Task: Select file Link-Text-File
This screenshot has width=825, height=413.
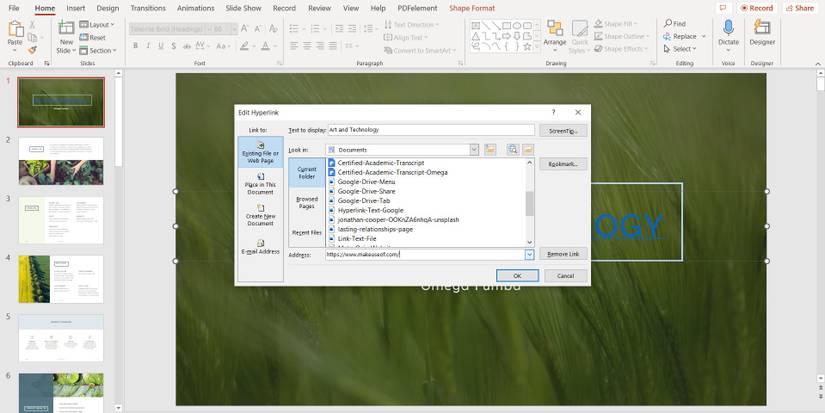Action: click(357, 238)
